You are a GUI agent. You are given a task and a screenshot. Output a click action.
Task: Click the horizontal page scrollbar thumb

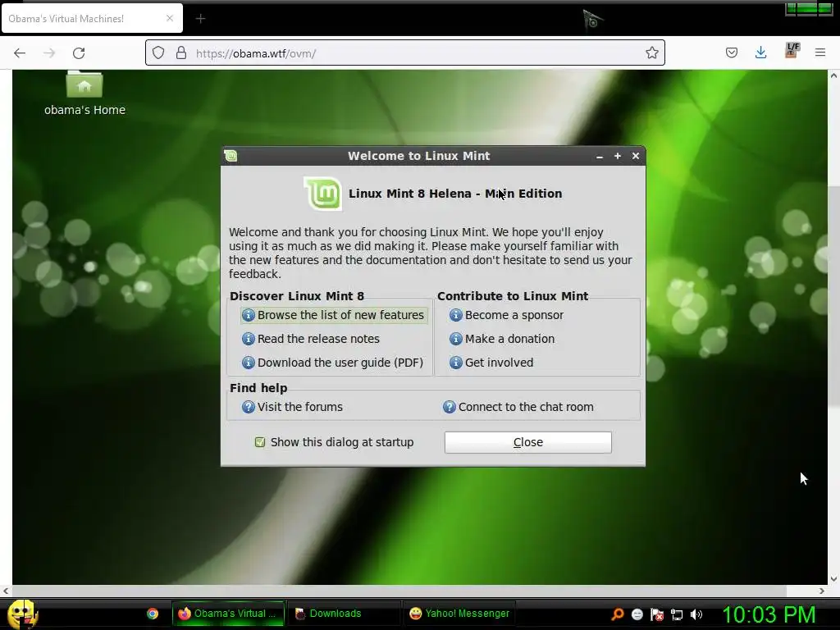[x=399, y=591]
